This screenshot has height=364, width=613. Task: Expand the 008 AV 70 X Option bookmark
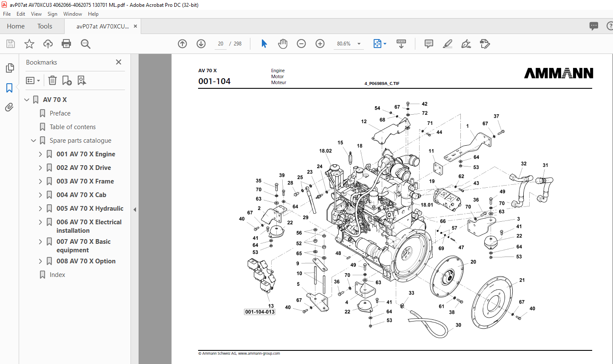click(x=40, y=261)
